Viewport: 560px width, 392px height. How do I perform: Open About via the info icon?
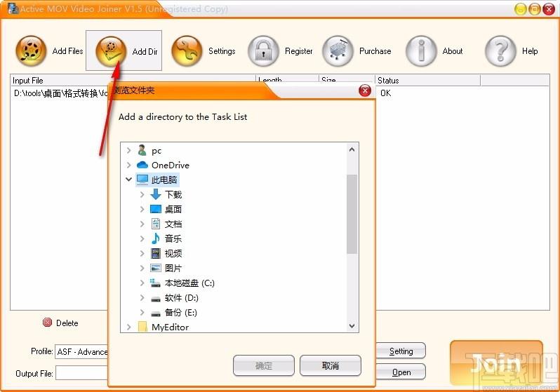tap(421, 50)
